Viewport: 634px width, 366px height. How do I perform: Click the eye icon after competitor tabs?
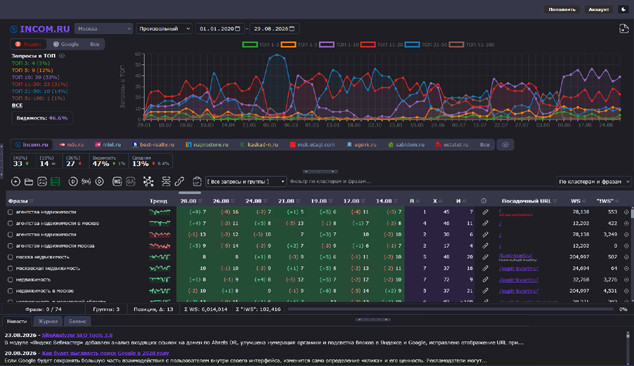[505, 145]
